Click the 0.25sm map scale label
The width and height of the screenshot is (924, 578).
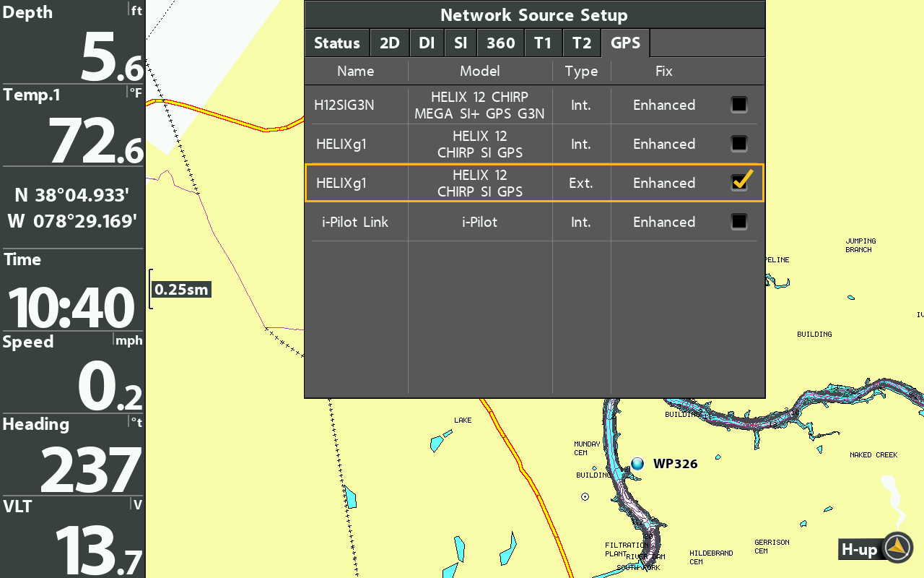coord(181,290)
